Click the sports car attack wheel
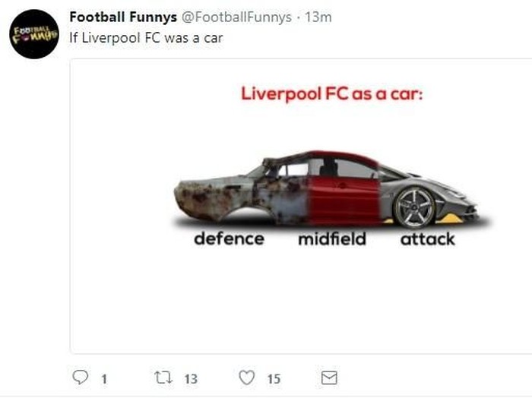The width and height of the screenshot is (532, 398). (414, 207)
